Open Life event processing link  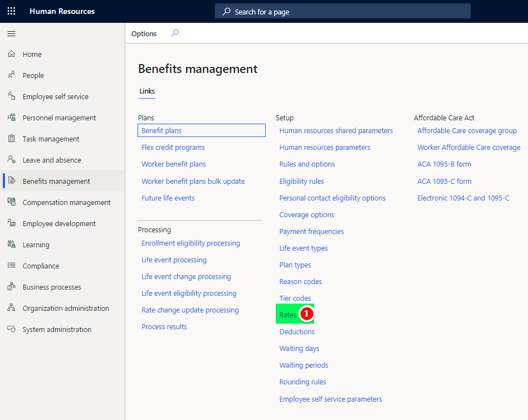(174, 260)
